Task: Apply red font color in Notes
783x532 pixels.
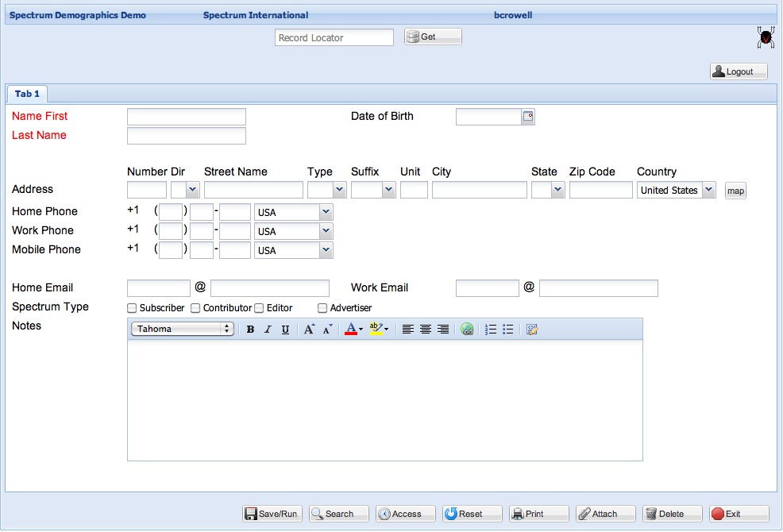Action: 351,330
